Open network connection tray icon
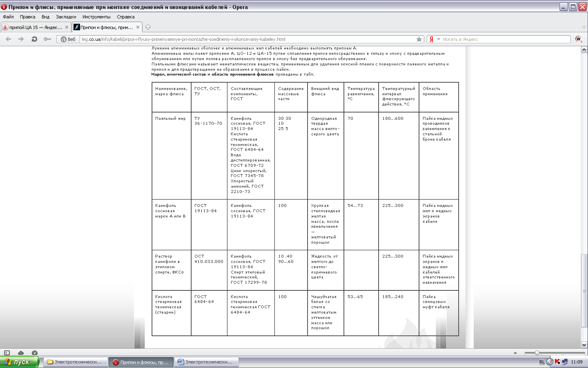The width and height of the screenshot is (588, 368). click(565, 362)
